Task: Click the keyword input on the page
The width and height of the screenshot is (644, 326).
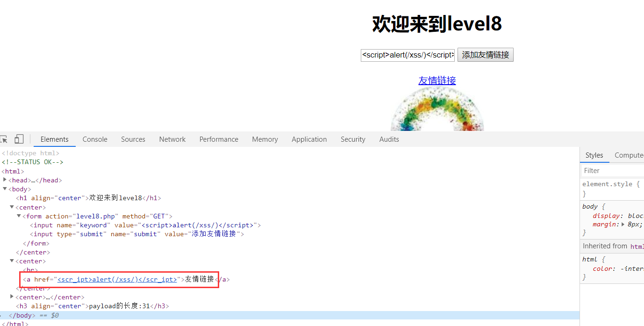Action: tap(408, 55)
